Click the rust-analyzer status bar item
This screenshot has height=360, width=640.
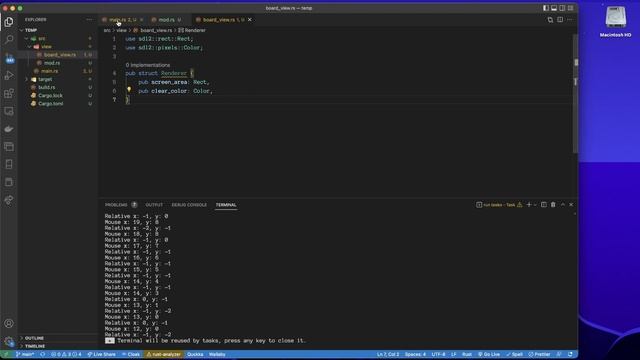[164, 354]
